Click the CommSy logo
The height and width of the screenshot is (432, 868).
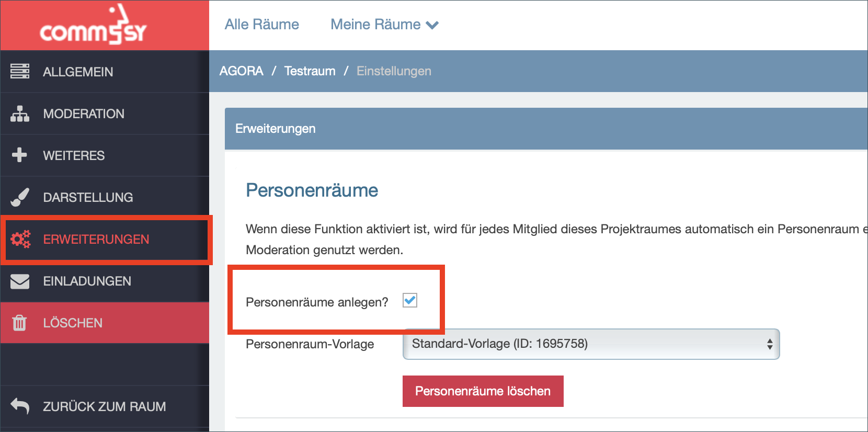(x=93, y=25)
